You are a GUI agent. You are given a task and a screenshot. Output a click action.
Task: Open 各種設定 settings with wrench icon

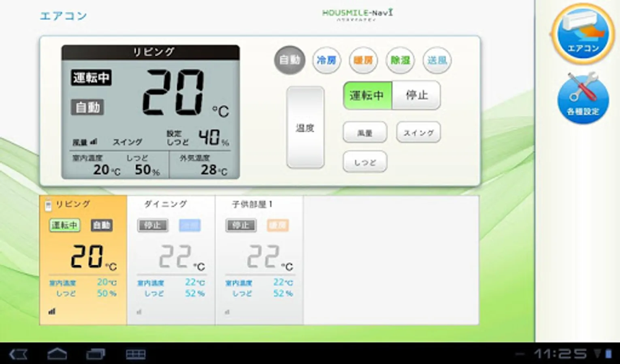(583, 98)
